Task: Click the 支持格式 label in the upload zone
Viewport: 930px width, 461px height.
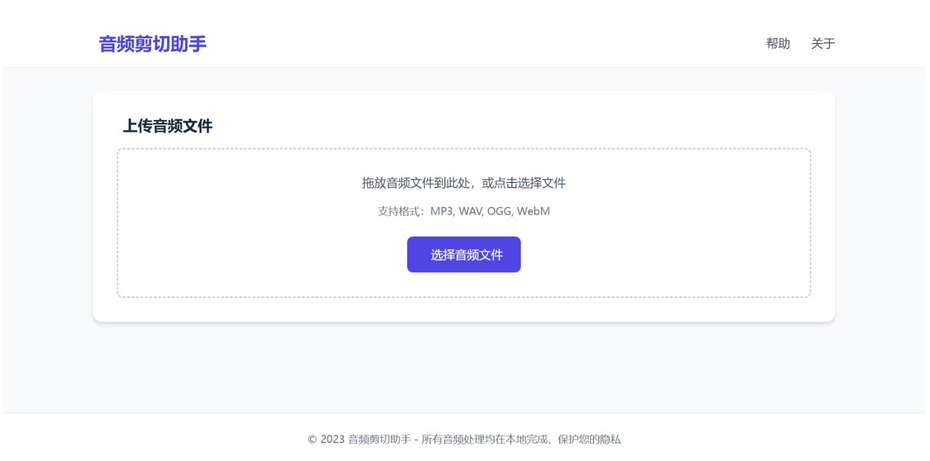Action: 400,211
